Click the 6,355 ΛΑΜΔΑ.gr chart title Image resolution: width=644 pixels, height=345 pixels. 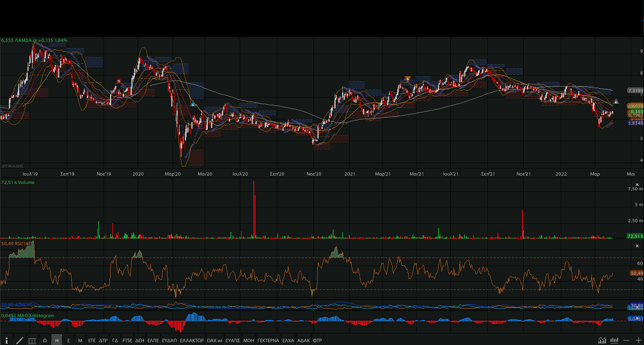click(35, 40)
